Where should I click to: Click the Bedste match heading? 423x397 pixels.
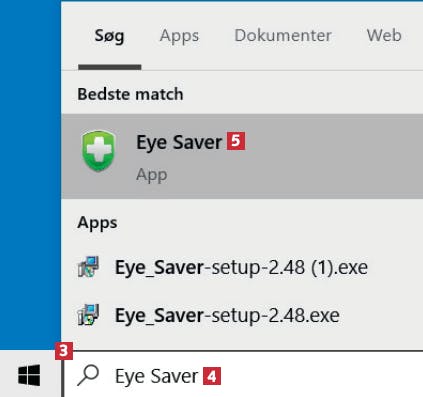click(x=130, y=94)
